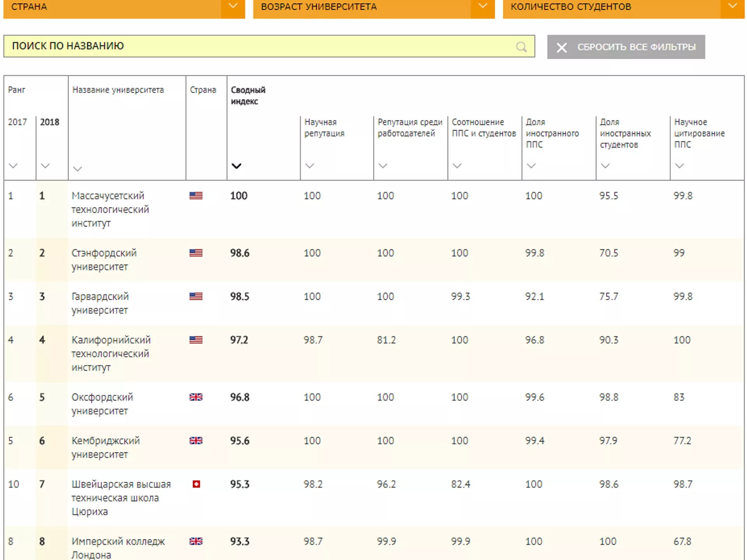Click the X icon on the reset filters button
Viewport: 747px width, 560px height.
pyautogui.click(x=561, y=47)
